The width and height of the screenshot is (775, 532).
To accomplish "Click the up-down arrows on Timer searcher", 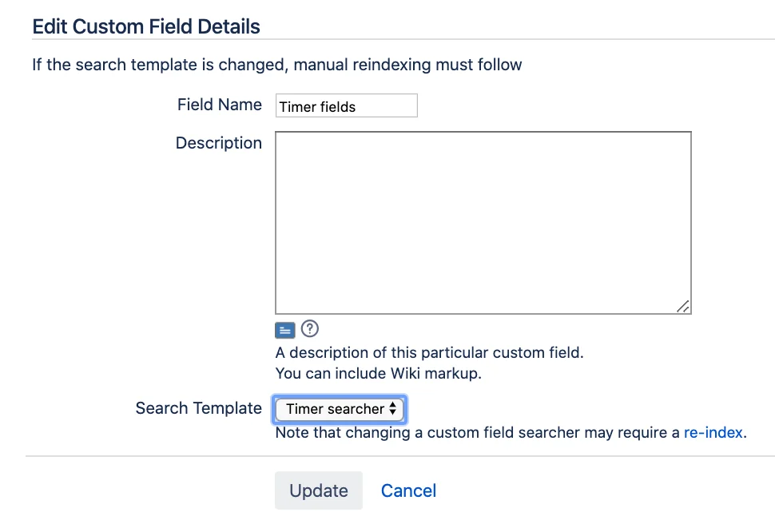I will (392, 408).
